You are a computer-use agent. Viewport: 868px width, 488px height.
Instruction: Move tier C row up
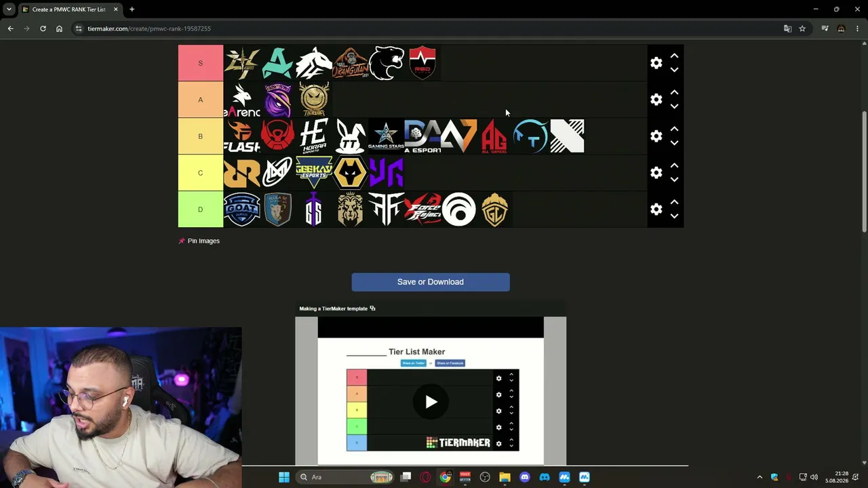674,166
